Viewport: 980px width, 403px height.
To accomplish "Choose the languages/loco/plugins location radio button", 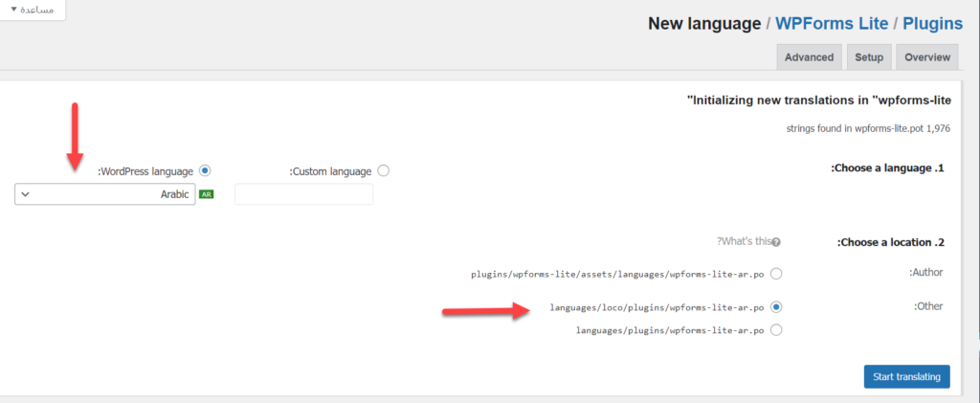I will click(776, 307).
